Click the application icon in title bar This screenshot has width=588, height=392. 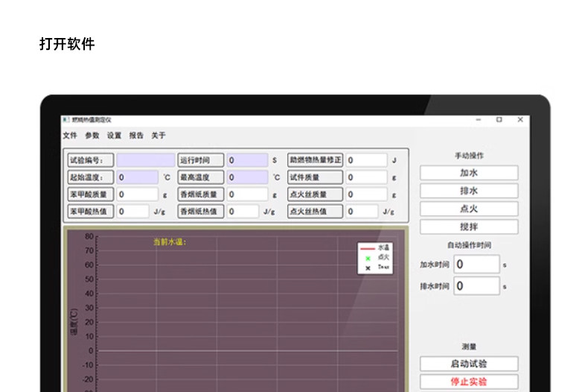66,120
